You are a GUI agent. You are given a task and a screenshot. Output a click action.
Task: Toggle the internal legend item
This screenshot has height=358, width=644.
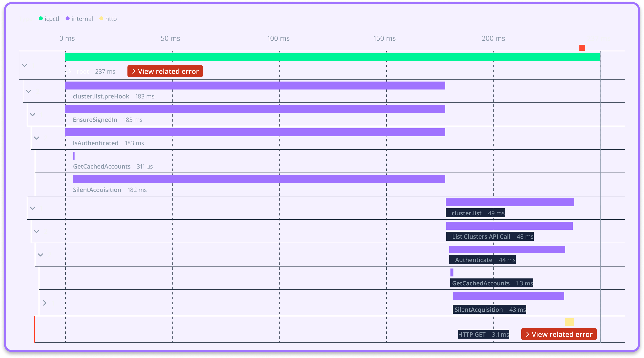(x=79, y=19)
